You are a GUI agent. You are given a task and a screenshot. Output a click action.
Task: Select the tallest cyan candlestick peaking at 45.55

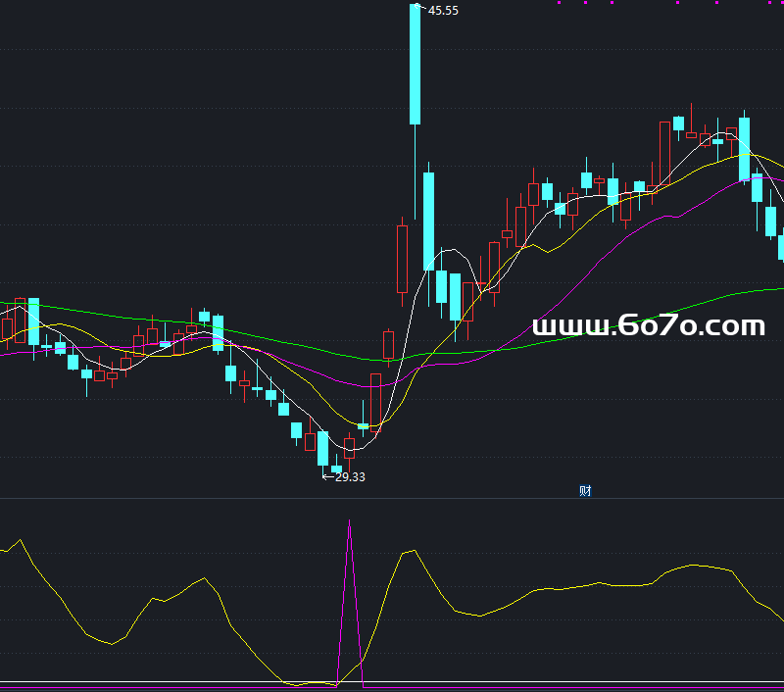click(416, 64)
